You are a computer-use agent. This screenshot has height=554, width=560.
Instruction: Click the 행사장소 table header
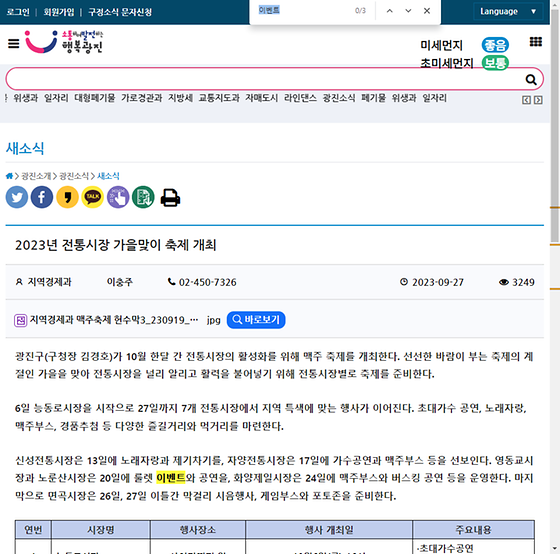pos(198,529)
